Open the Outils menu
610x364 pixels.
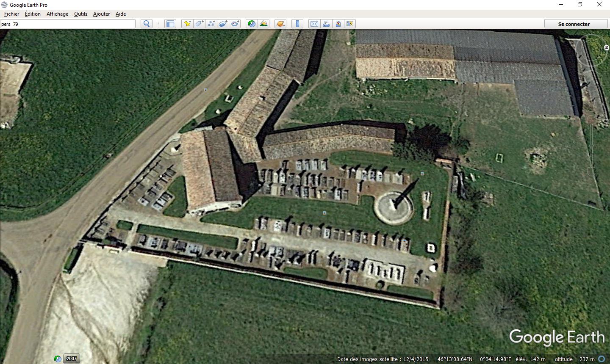80,14
